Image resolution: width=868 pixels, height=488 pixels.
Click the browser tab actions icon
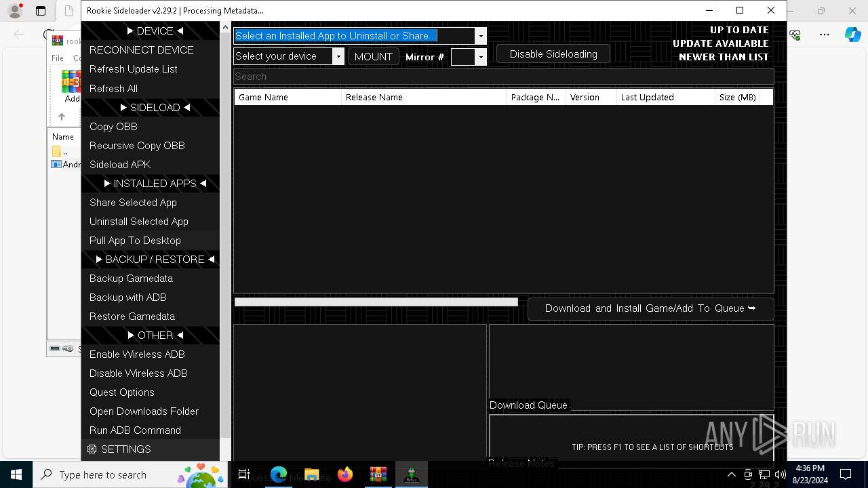(41, 11)
